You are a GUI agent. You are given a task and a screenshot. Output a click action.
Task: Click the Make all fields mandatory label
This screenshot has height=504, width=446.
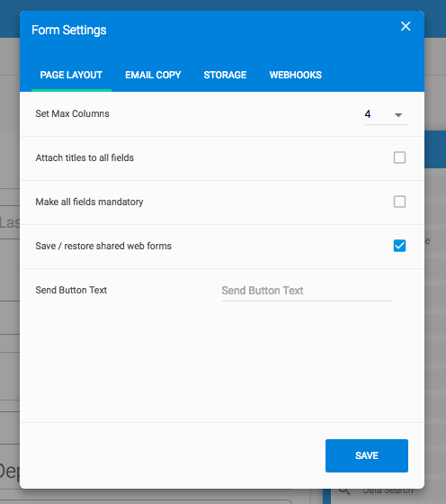pyautogui.click(x=89, y=202)
